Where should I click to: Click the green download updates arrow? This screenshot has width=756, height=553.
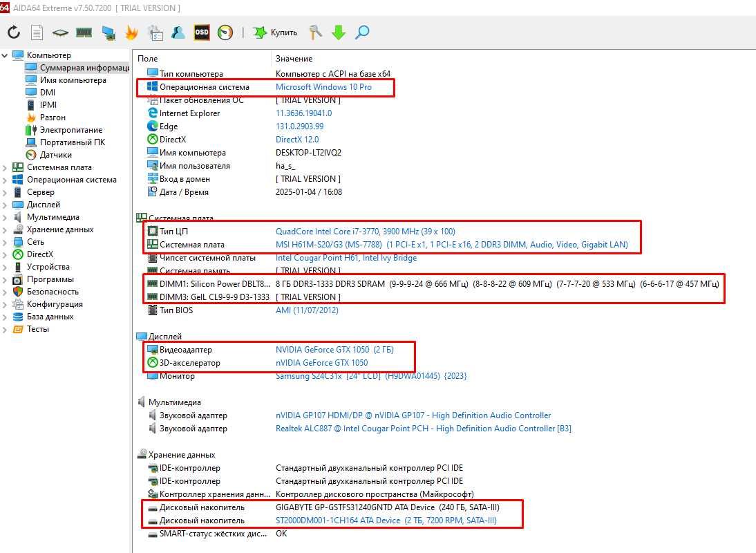point(339,32)
